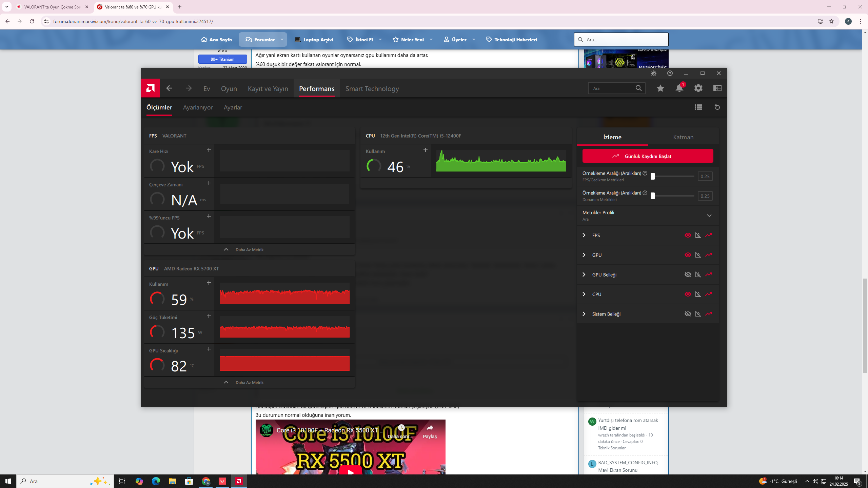Screen dimensions: 868x488
Task: Add GPU Sıcaklığı metric with plus icon
Action: (209, 349)
